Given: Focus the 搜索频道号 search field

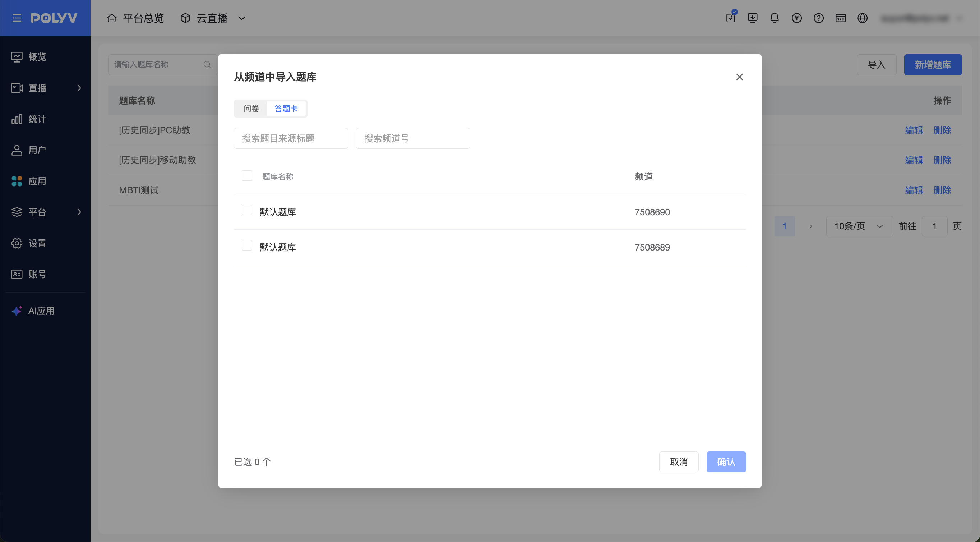Looking at the screenshot, I should point(413,138).
